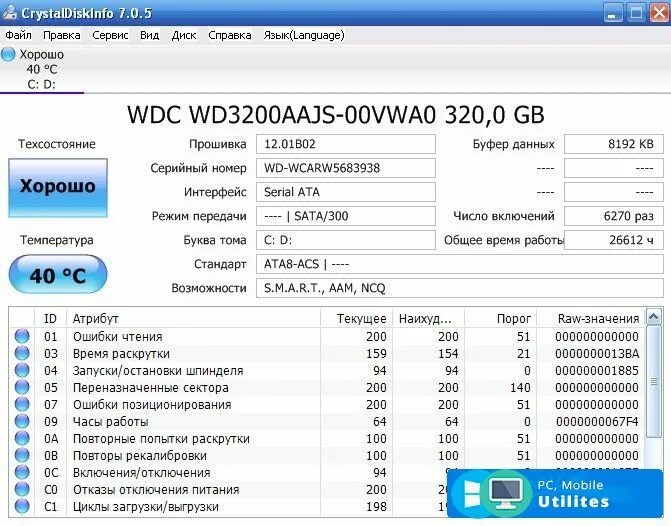671x526 pixels.
Task: Click status orb for 01 Ошибки чтения
Action: (x=22, y=336)
